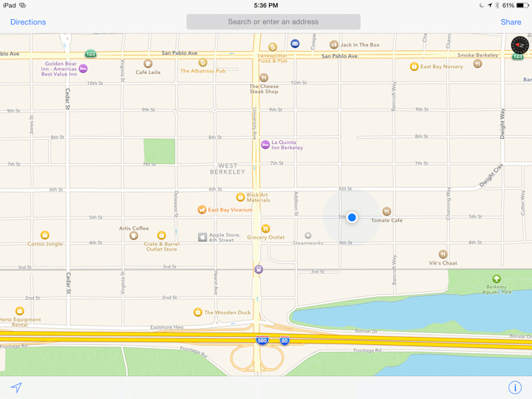Tap the Interstate 580 shield
This screenshot has height=399, width=532.
click(x=262, y=341)
